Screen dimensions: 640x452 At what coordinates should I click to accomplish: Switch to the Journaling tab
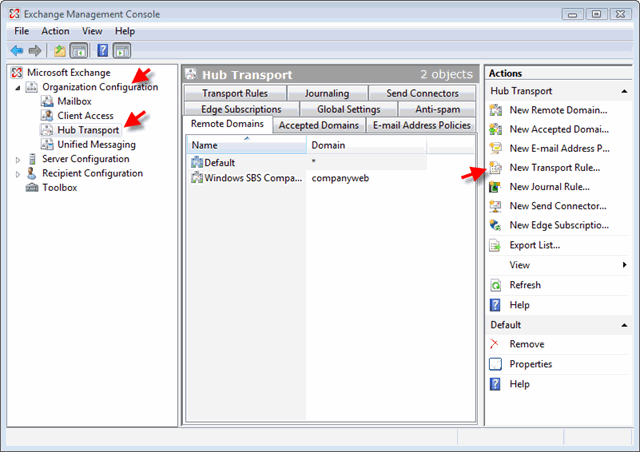click(327, 93)
